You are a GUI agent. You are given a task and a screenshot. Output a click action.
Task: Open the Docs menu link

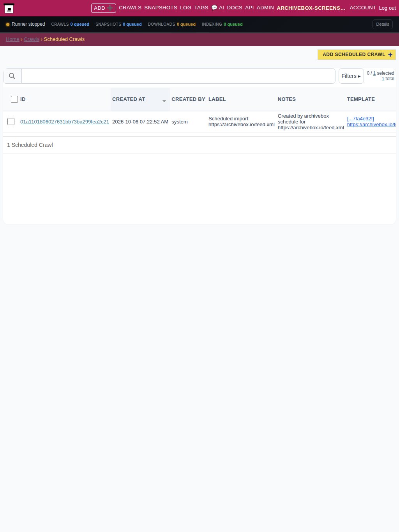(235, 8)
